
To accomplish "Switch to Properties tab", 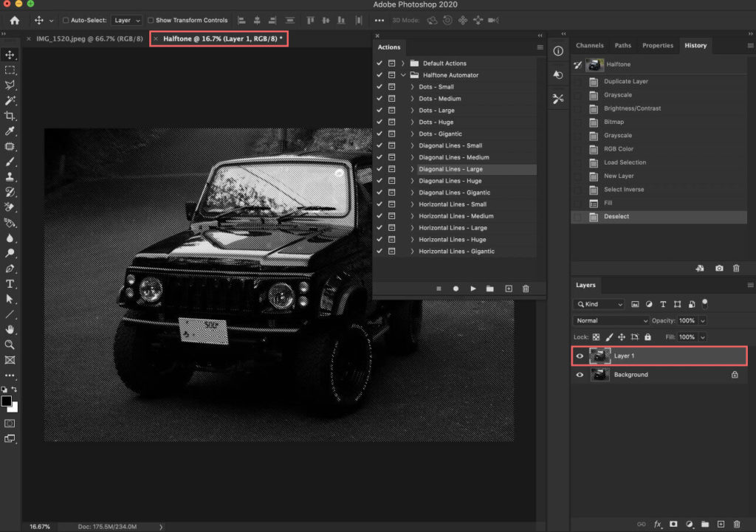I will pos(657,45).
